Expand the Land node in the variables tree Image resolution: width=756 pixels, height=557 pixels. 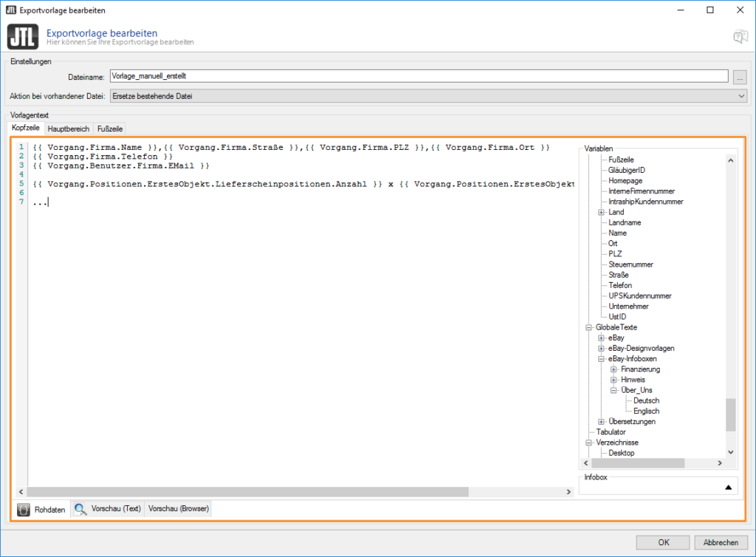pos(602,212)
